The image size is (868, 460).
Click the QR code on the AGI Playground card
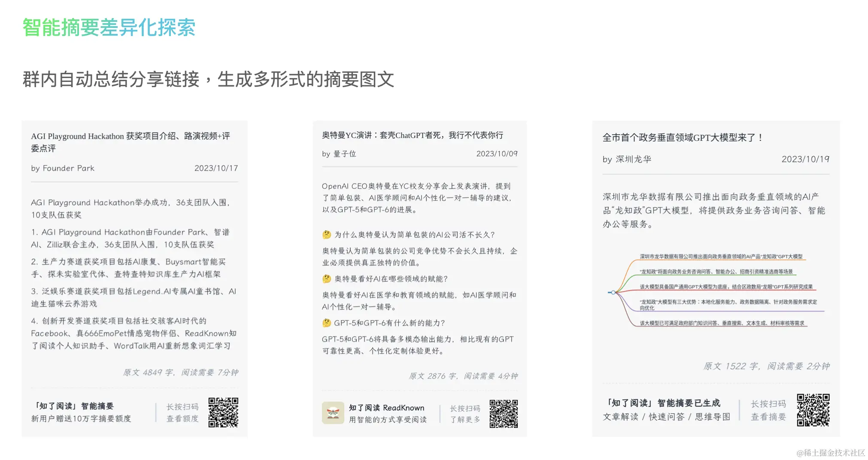(x=223, y=412)
